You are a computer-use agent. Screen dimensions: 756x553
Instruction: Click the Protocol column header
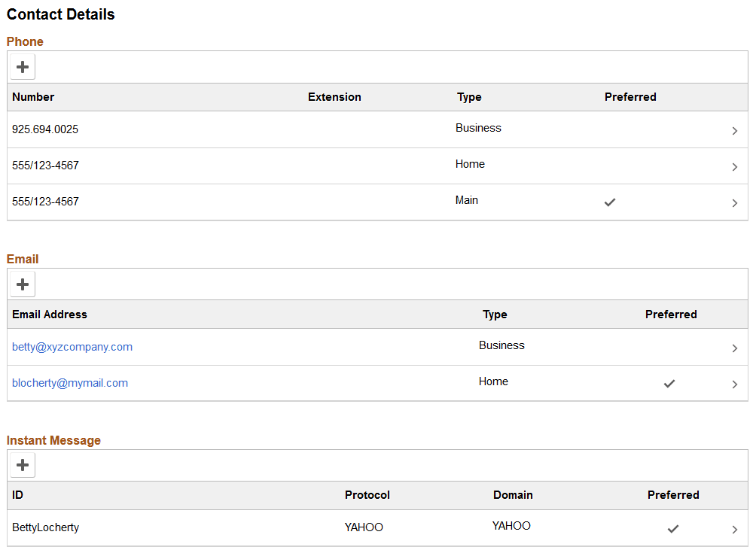click(367, 495)
